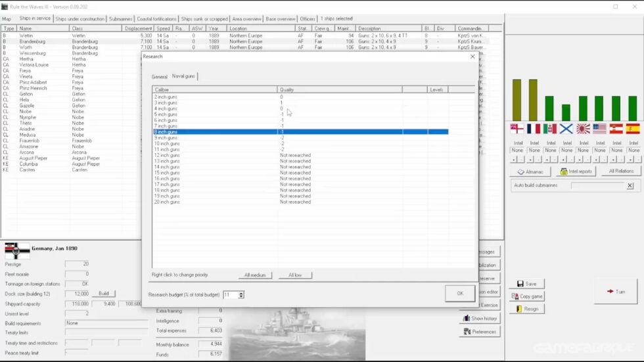Clear the Auto build submarines setting
The height and width of the screenshot is (362, 644).
point(630,186)
